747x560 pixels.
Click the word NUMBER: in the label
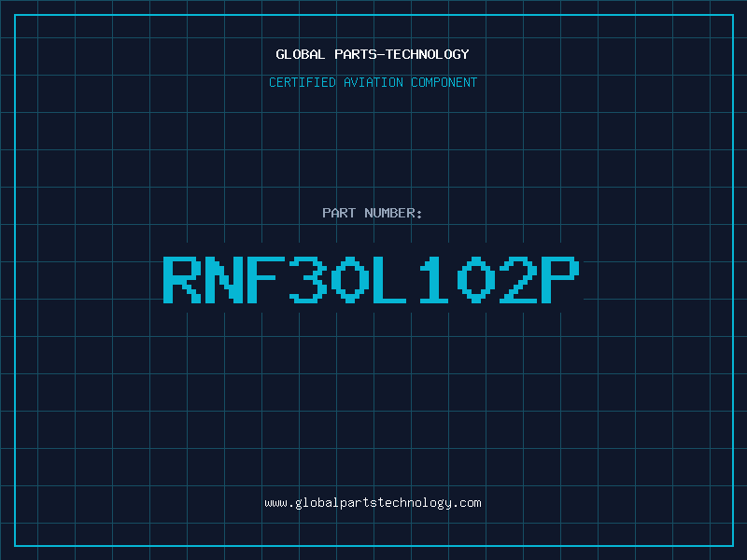tap(394, 213)
